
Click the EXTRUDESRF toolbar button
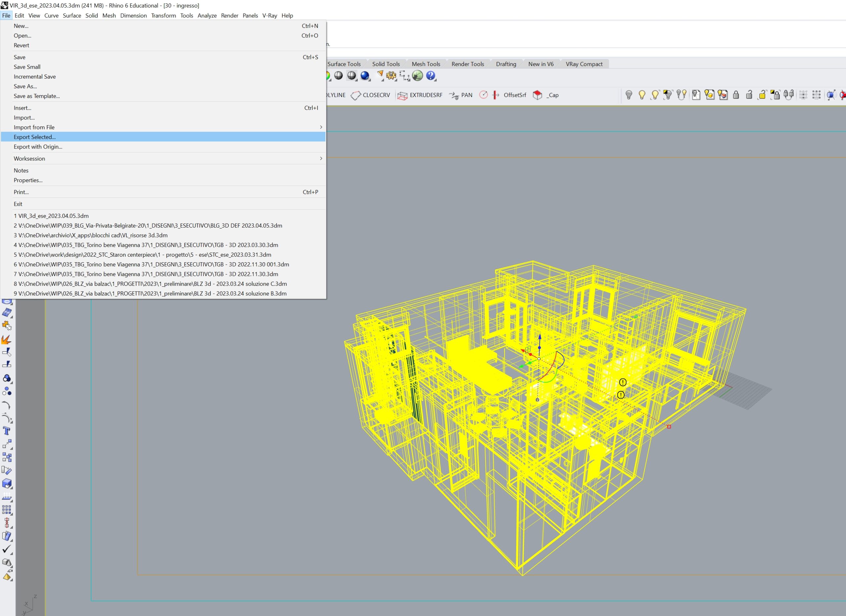tap(420, 95)
